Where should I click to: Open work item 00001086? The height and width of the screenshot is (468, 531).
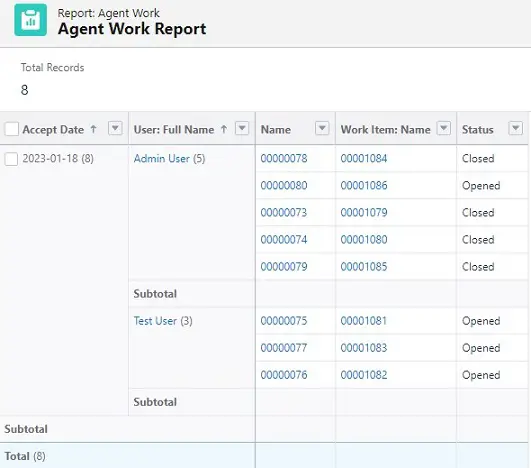pyautogui.click(x=364, y=186)
